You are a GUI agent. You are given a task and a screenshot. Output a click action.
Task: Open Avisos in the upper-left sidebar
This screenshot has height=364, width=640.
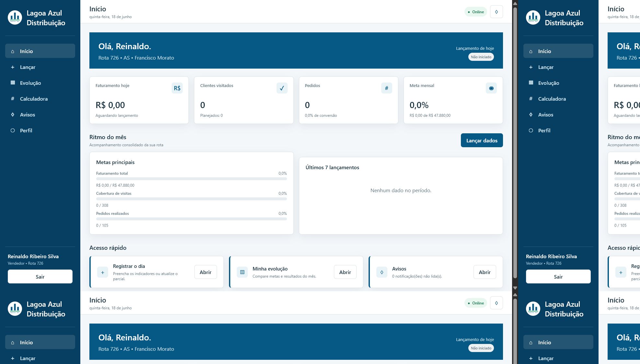[x=40, y=115]
